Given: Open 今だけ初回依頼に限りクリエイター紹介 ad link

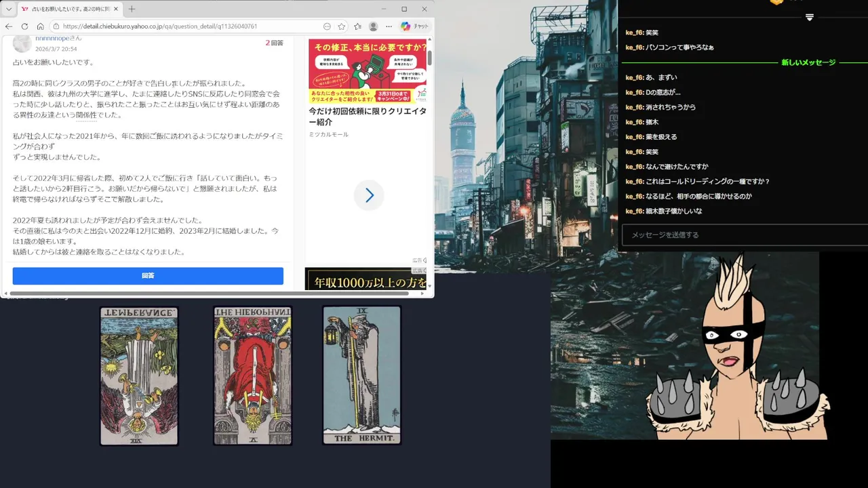Looking at the screenshot, I should 368,117.
